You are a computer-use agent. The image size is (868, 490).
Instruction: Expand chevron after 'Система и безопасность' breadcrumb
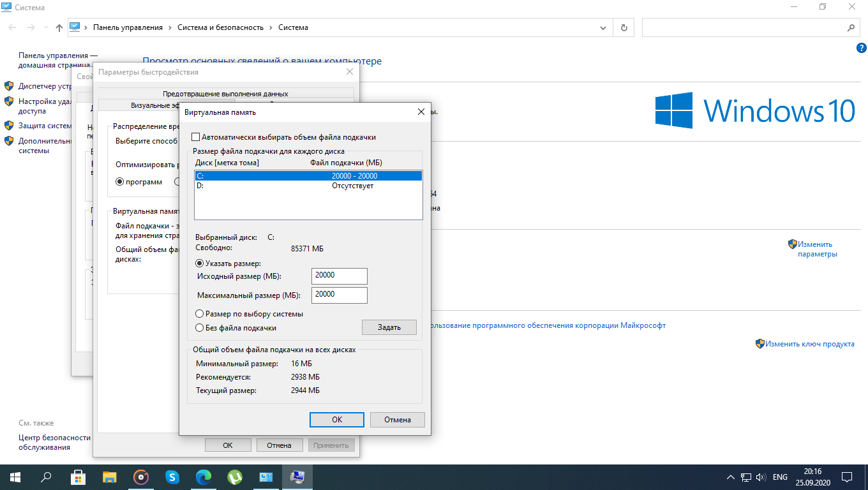pos(271,28)
